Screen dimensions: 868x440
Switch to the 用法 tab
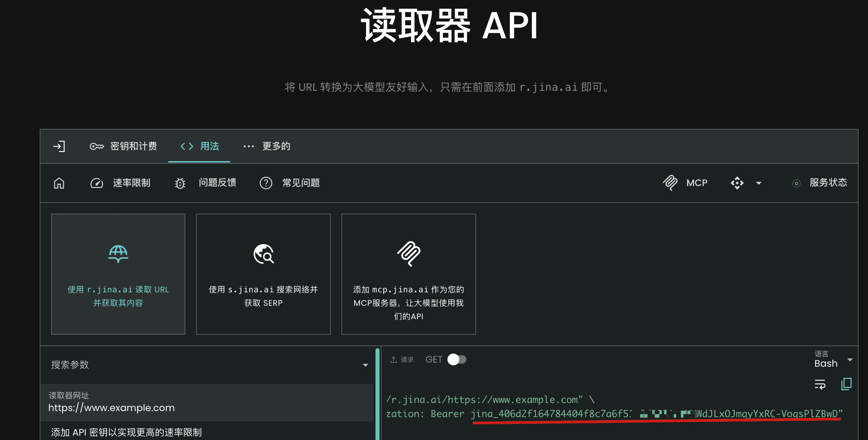[x=199, y=146]
